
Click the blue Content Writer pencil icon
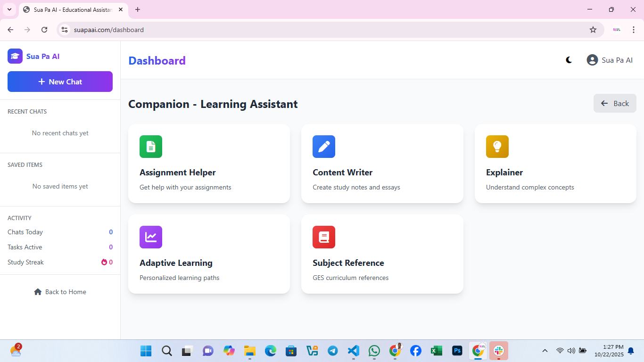tap(324, 147)
